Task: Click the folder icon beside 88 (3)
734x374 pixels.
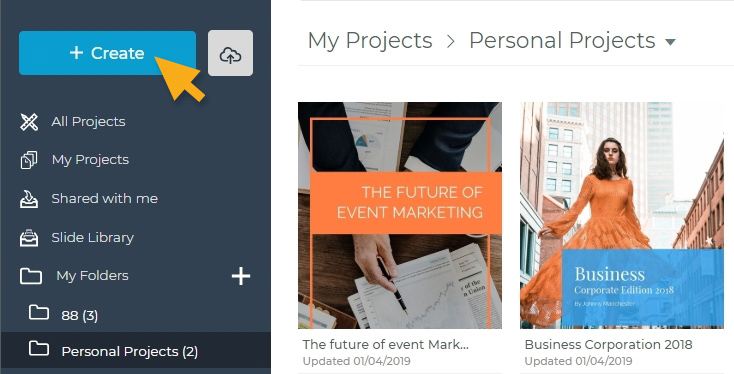Action: [x=38, y=312]
